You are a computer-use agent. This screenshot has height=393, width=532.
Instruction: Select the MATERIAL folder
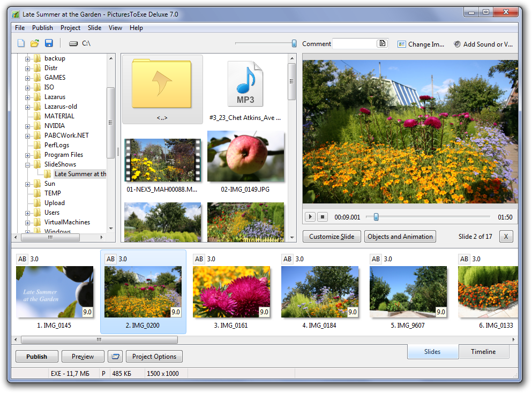click(59, 116)
